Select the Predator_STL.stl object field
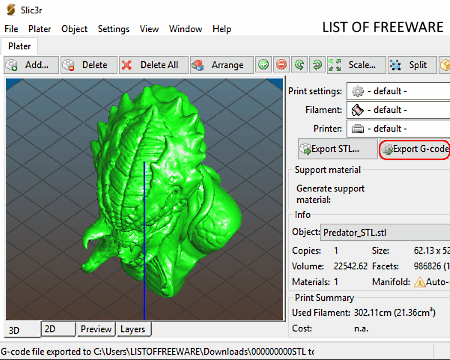 385,232
